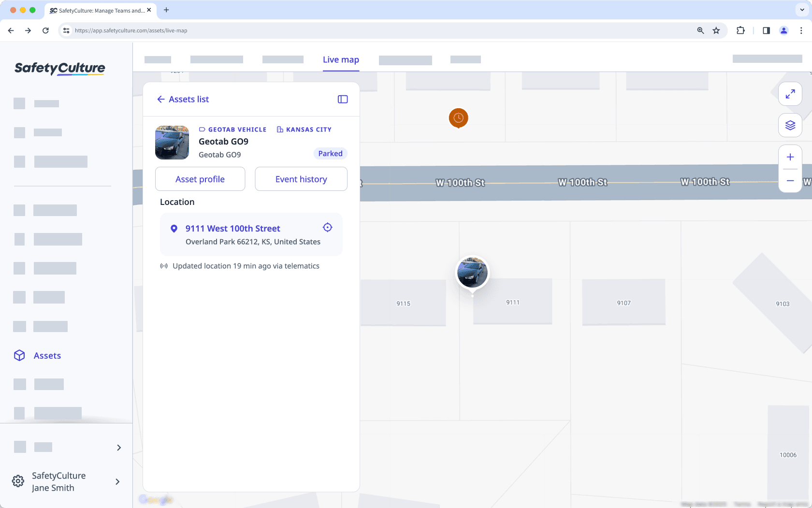
Task: Center map using the location crosshair icon
Action: tap(328, 227)
